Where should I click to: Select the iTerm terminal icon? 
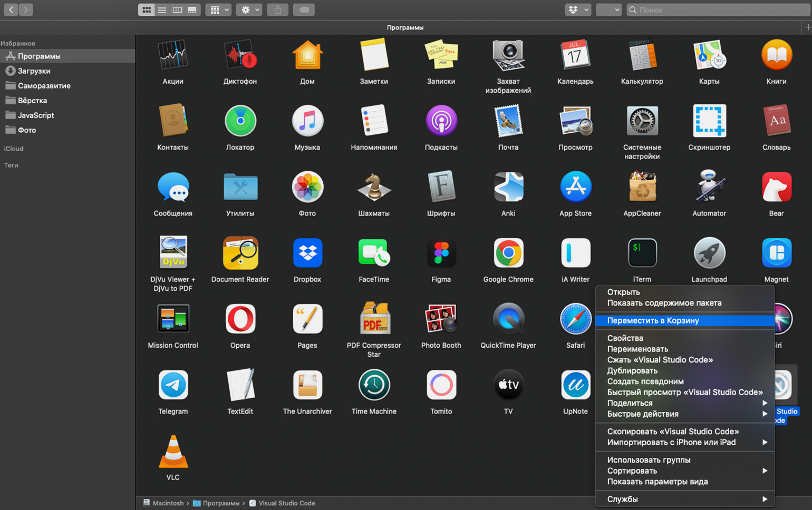coord(642,253)
